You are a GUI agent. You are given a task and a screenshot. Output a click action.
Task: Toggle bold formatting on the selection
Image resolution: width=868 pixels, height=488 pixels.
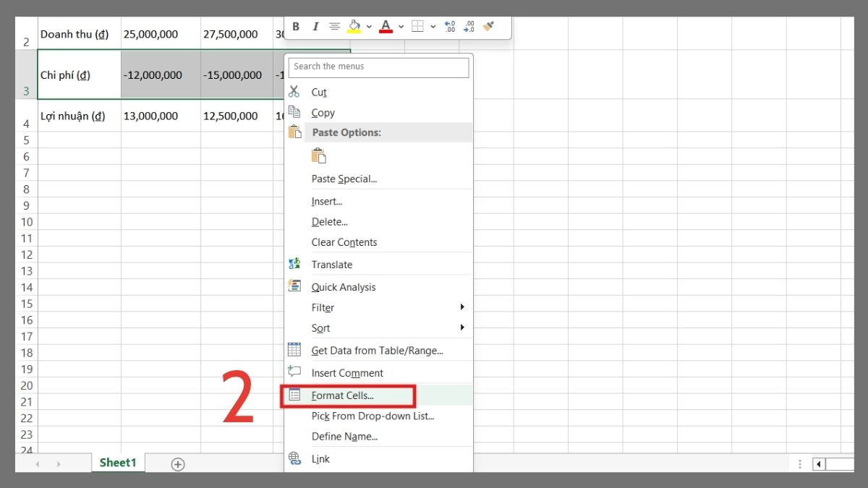point(295,27)
